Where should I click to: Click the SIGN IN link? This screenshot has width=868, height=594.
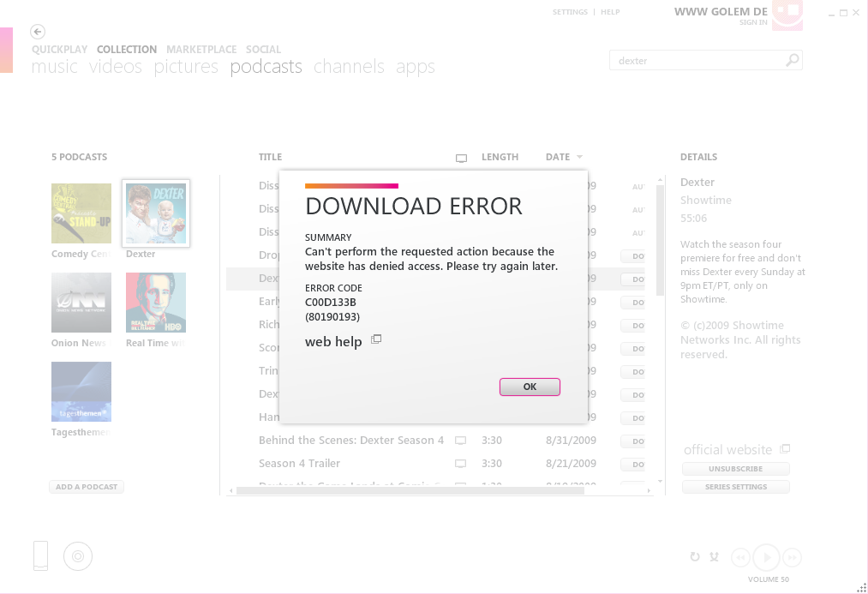(x=752, y=21)
